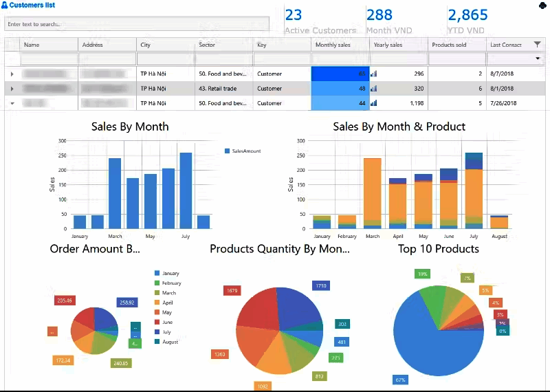The height and width of the screenshot is (392, 550).
Task: Click the dark icon in top-right corner
Action: (542, 6)
